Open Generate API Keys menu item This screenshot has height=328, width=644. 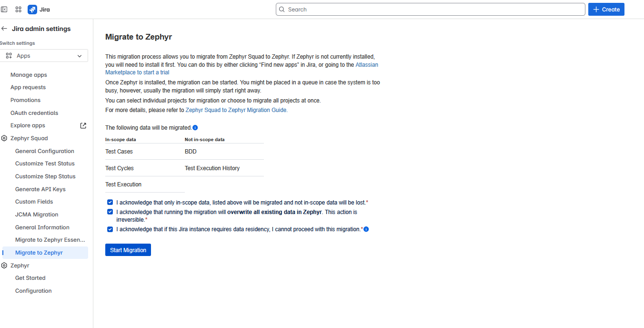pos(40,189)
